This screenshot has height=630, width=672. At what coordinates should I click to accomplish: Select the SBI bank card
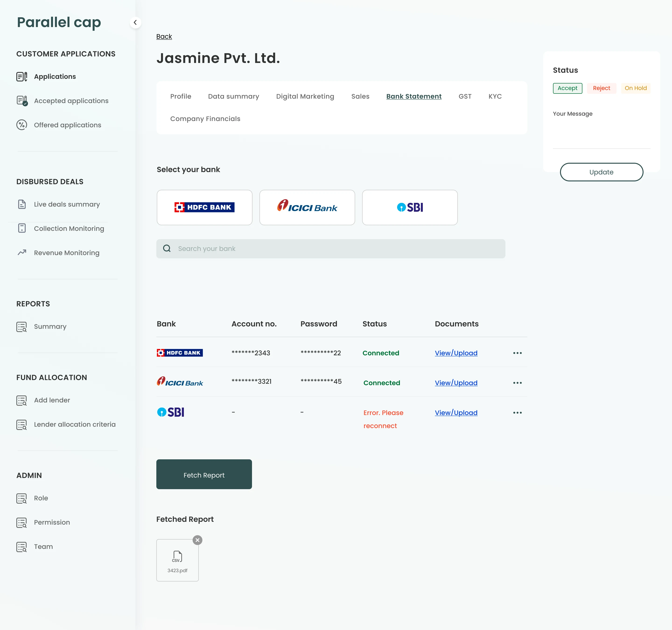click(x=410, y=208)
